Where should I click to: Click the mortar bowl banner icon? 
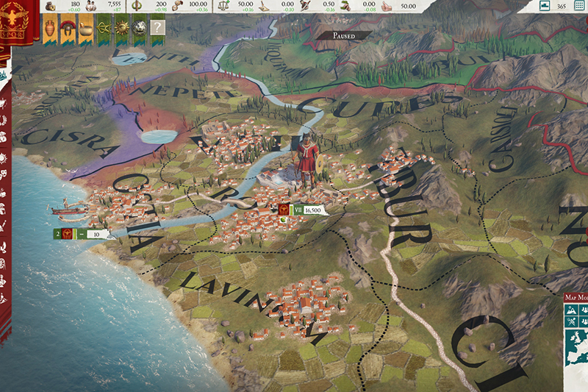86,29
